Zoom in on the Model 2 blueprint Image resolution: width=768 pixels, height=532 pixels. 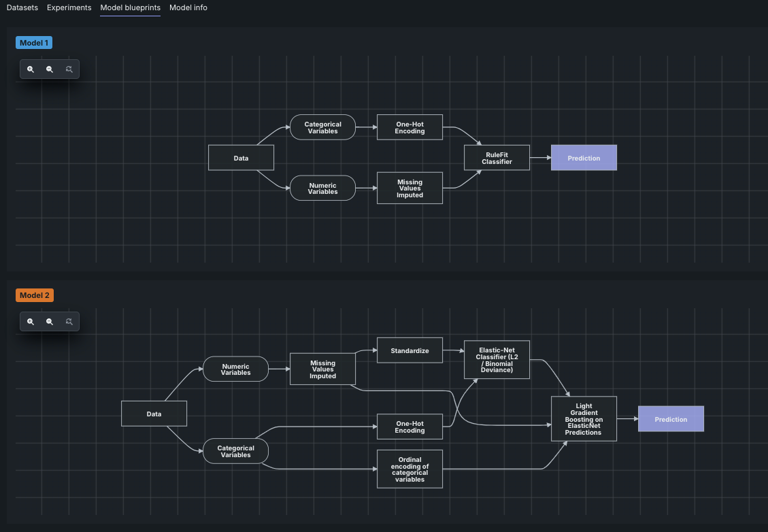31,322
